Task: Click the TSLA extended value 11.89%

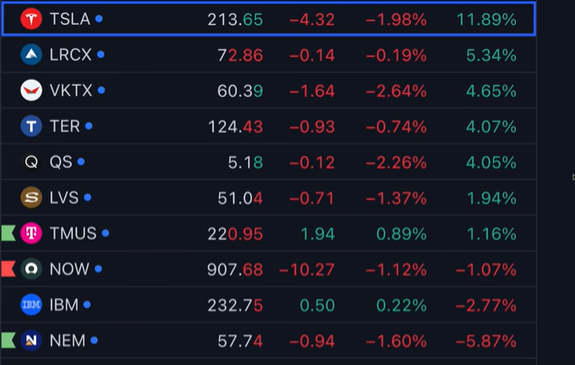Action: pyautogui.click(x=487, y=20)
